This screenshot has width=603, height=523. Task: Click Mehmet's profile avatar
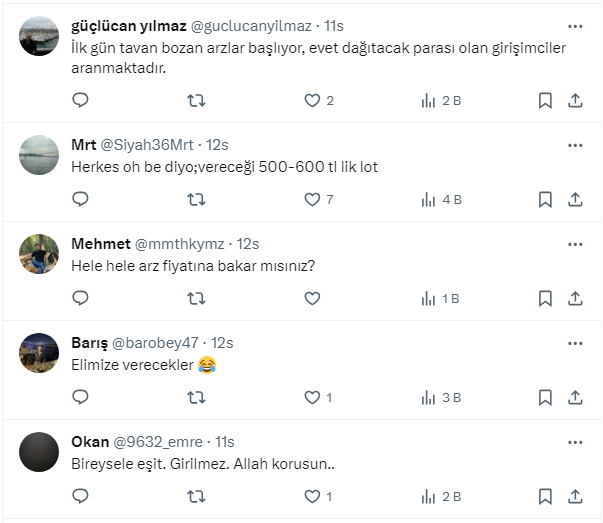[x=39, y=254]
